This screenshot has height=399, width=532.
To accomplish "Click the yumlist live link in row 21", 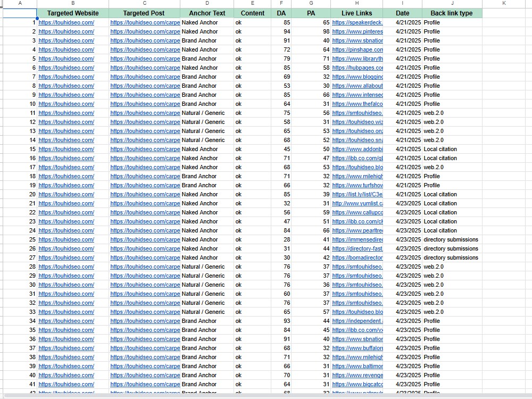I will coord(354,203).
